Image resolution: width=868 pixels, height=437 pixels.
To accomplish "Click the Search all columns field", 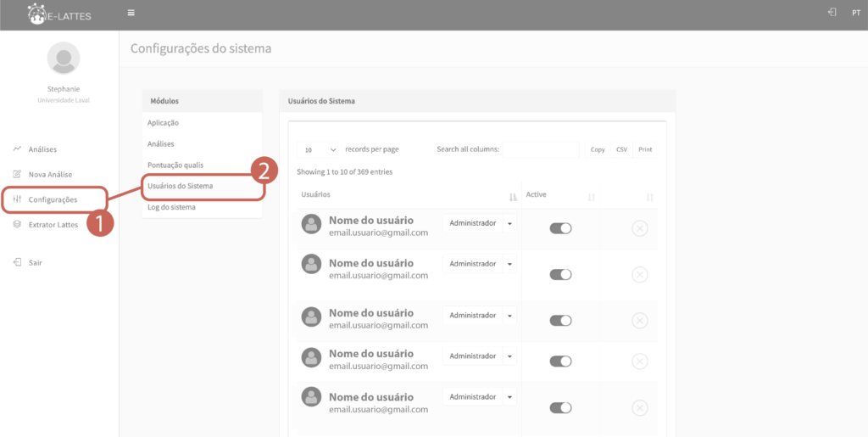I will pyautogui.click(x=540, y=149).
